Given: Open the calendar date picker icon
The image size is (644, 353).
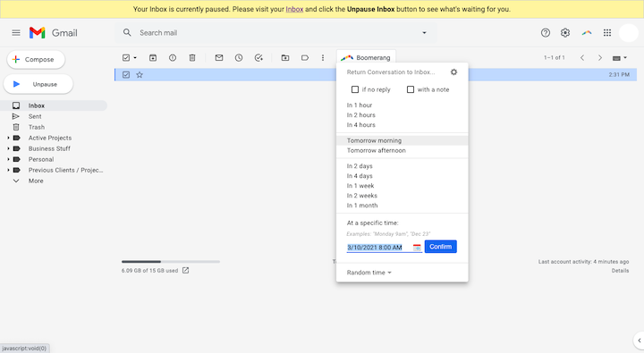Looking at the screenshot, I should click(417, 247).
